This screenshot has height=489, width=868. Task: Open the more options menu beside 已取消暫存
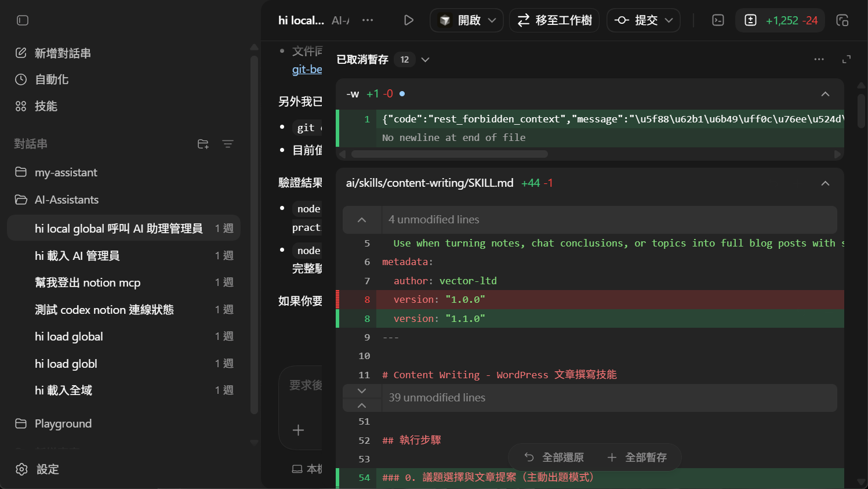coord(819,59)
